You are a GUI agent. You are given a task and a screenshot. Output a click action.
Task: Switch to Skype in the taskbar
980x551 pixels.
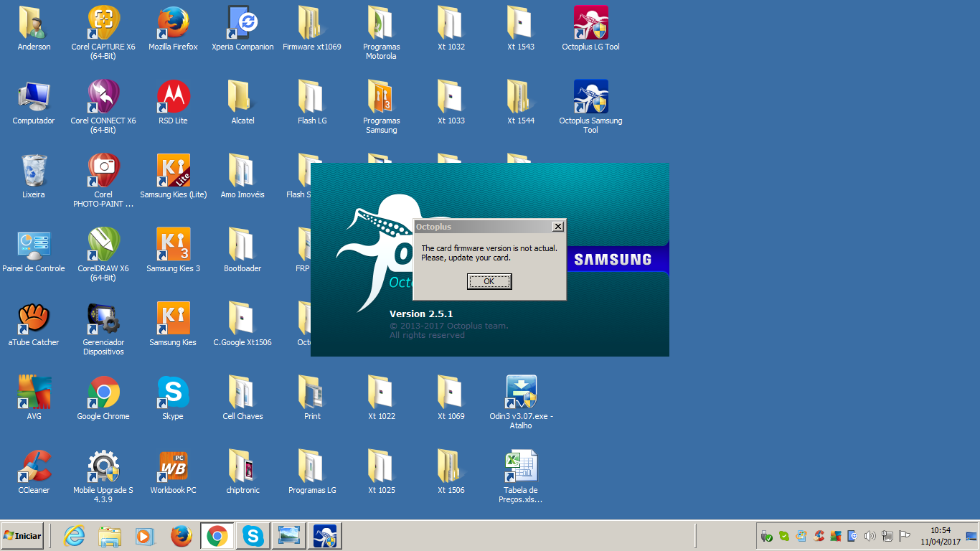point(253,536)
